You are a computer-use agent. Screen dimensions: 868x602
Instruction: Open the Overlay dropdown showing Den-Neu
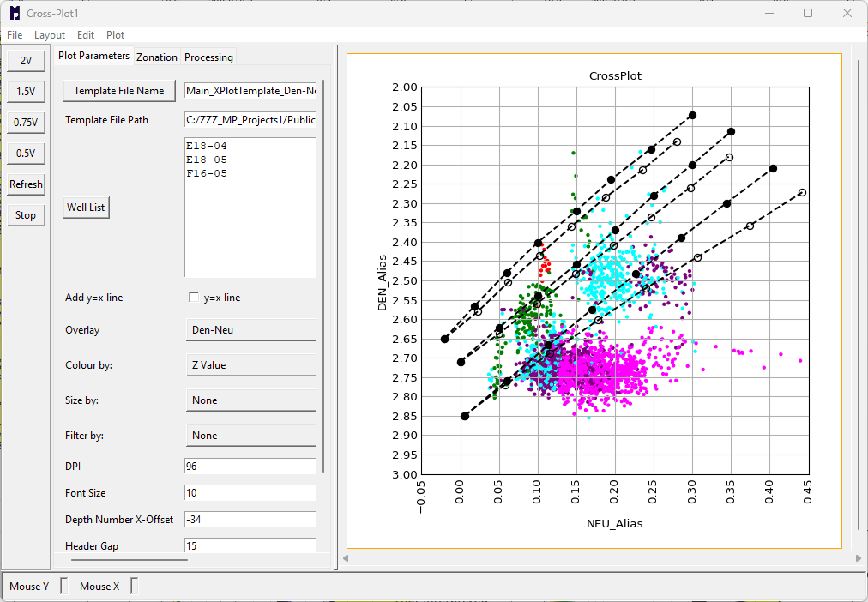point(250,330)
